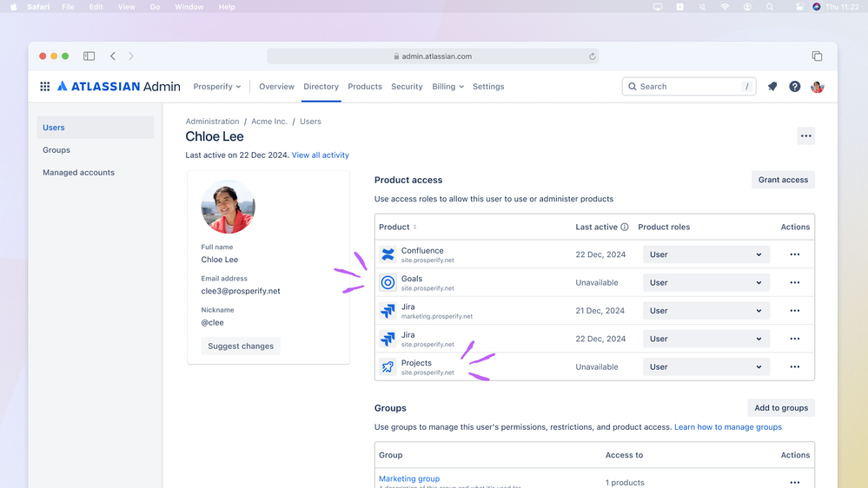Click the clee3@prosperify.net email text
Viewport: 868px width, 488px height.
tap(241, 291)
